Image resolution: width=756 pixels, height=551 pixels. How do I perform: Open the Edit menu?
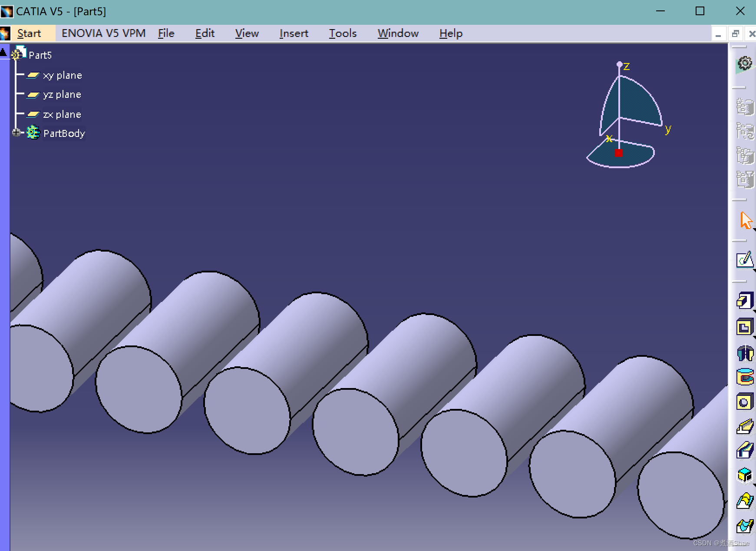(x=205, y=33)
